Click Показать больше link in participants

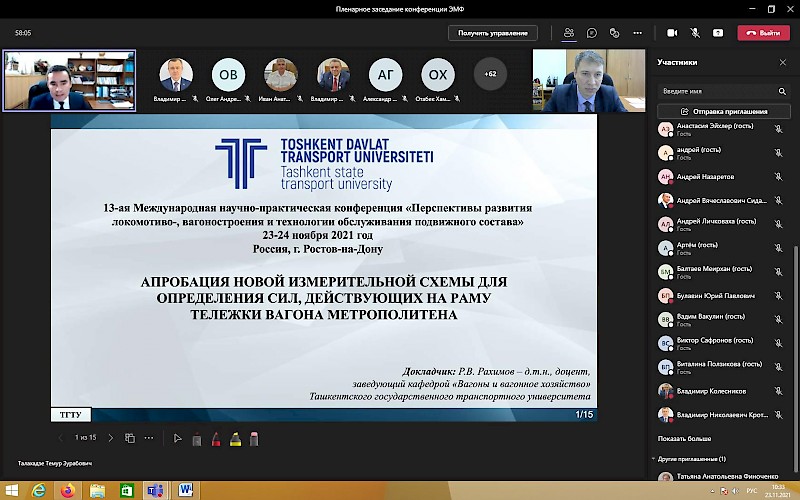(x=685, y=438)
